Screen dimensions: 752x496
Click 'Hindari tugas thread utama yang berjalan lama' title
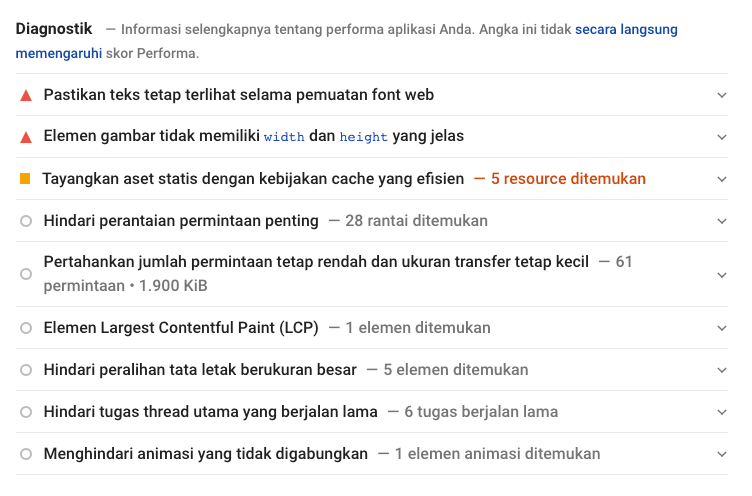tap(210, 412)
